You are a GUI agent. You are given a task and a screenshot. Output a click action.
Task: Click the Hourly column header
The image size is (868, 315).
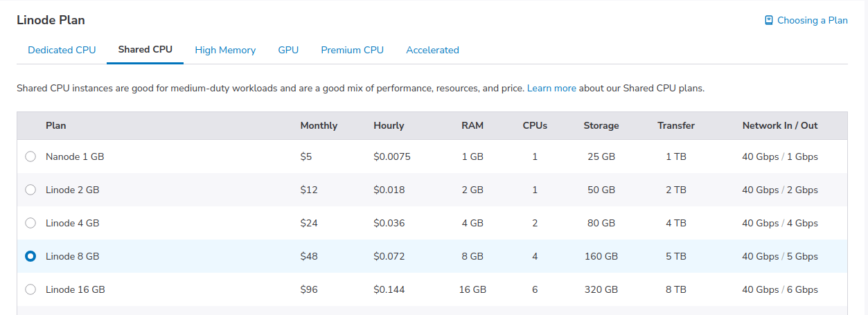click(389, 126)
